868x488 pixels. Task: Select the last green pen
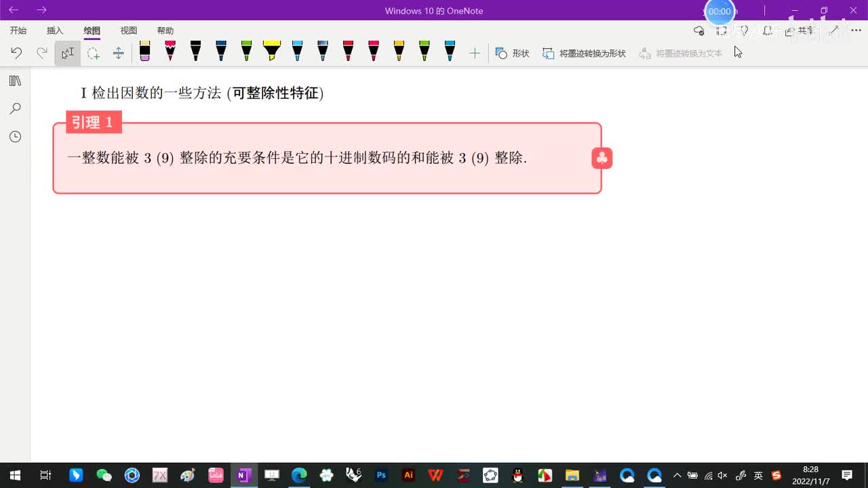pyautogui.click(x=425, y=51)
